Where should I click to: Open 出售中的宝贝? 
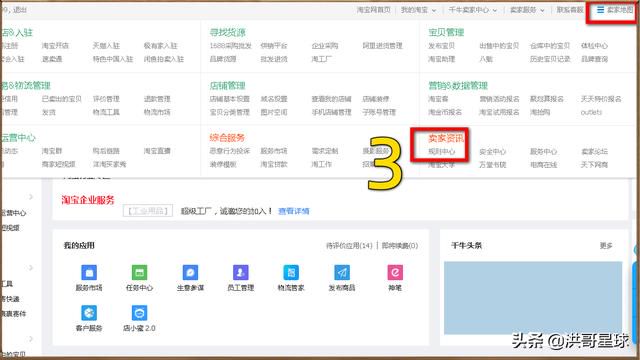[499, 46]
